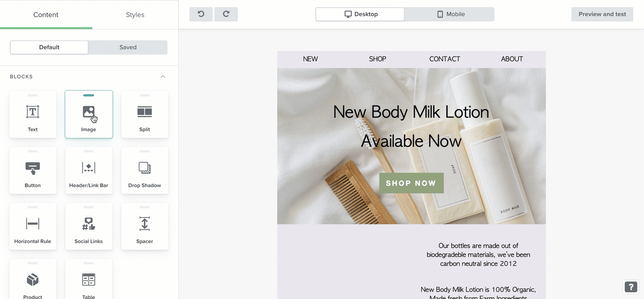Choose the Drop Shadow block
Viewport: 644px width, 299px height.
[145, 171]
